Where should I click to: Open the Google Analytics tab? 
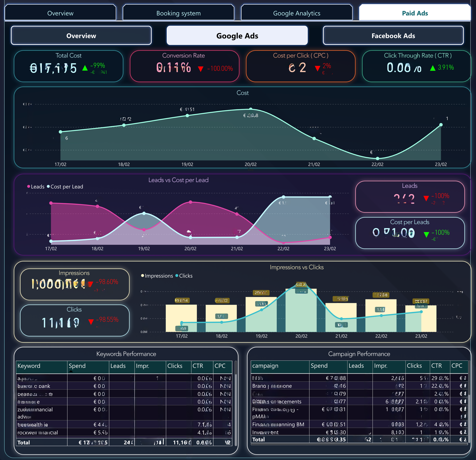coord(297,13)
